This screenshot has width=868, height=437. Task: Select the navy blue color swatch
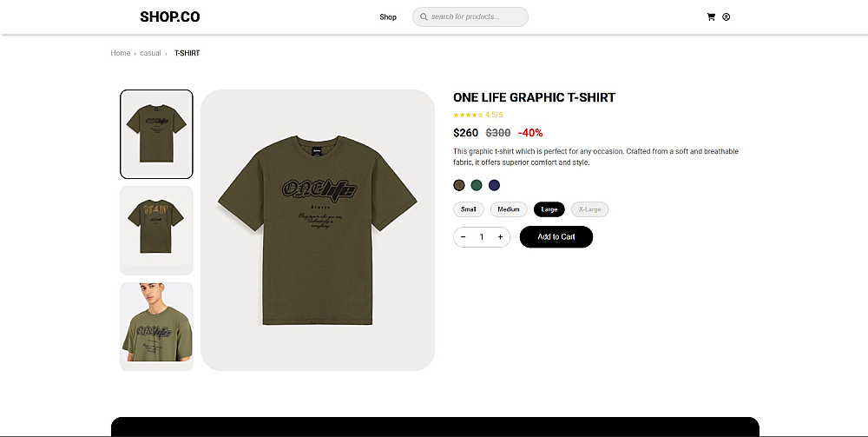pyautogui.click(x=495, y=185)
